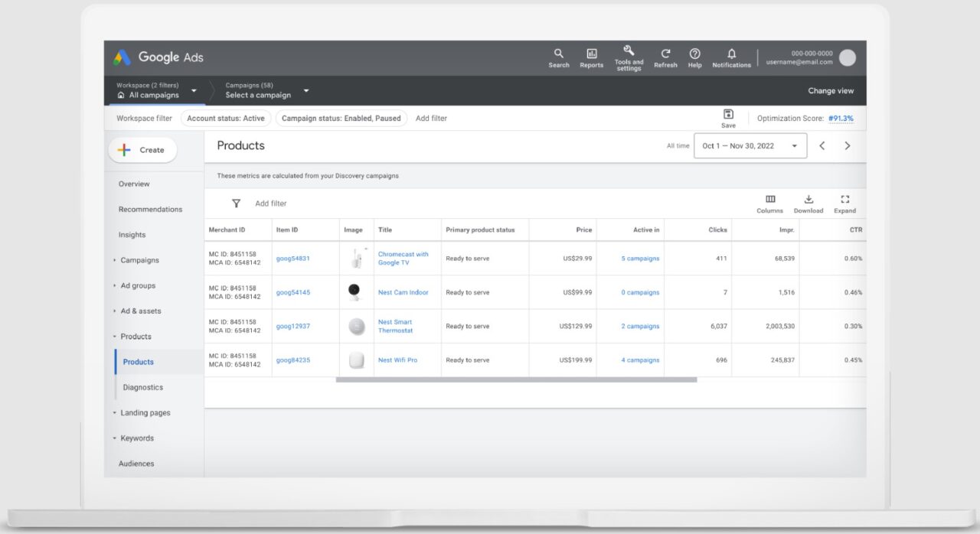The image size is (980, 534).
Task: Open Audiences in sidebar
Action: click(136, 464)
